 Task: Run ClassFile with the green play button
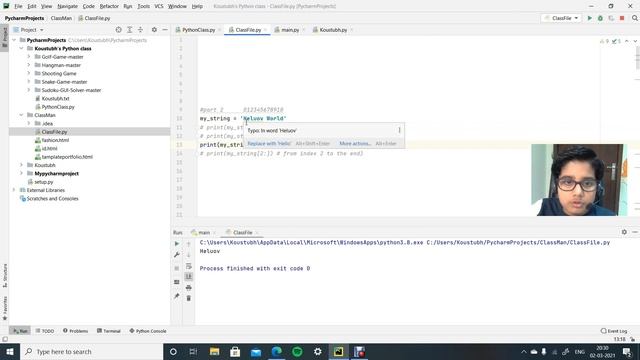[x=589, y=18]
